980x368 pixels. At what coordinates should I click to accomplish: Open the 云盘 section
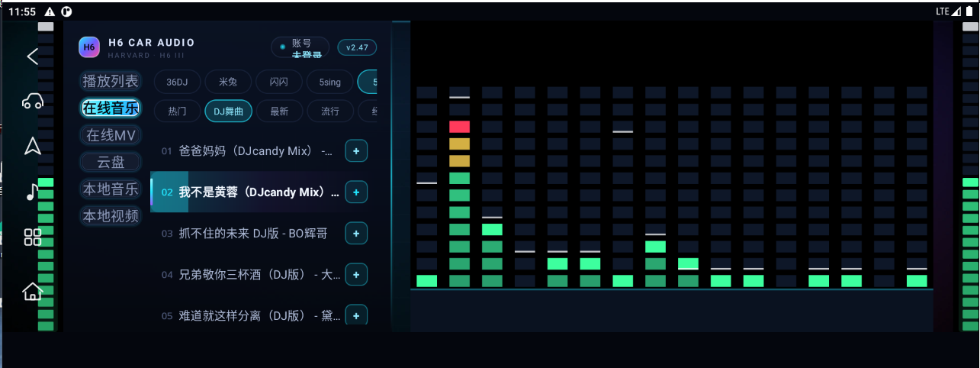click(111, 162)
